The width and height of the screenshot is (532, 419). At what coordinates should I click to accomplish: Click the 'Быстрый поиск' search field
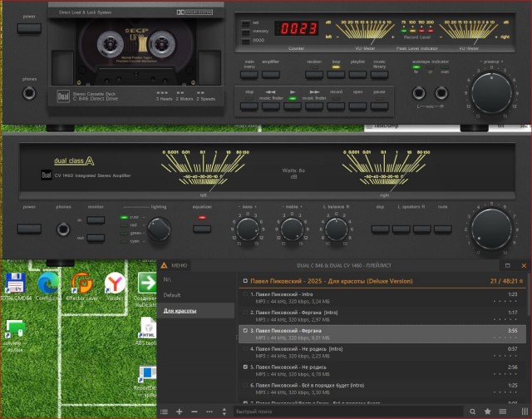(348, 412)
